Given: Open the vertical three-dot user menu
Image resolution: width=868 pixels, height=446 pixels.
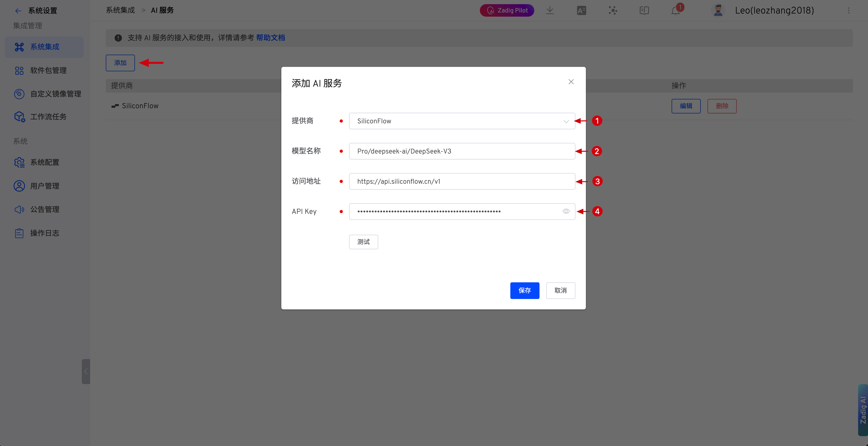Looking at the screenshot, I should tap(848, 10).
